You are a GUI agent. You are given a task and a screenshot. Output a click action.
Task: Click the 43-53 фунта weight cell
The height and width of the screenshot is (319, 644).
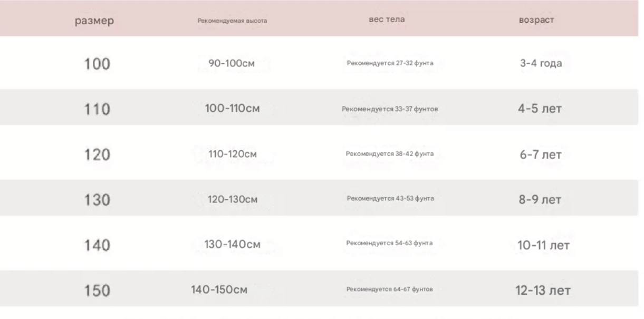click(390, 199)
